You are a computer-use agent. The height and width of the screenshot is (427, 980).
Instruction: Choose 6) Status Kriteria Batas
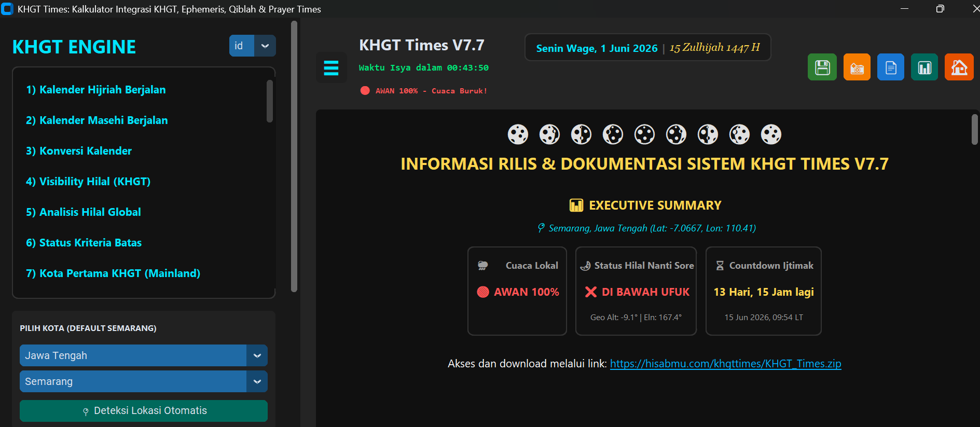click(84, 243)
